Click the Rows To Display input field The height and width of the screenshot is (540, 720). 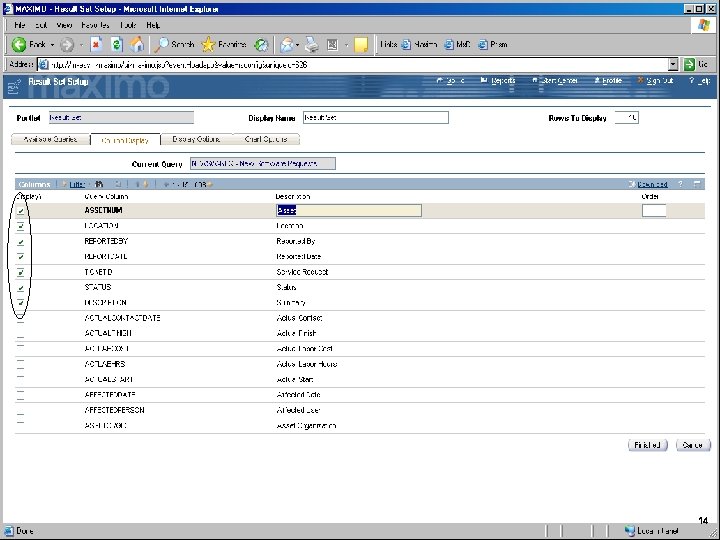click(x=626, y=118)
